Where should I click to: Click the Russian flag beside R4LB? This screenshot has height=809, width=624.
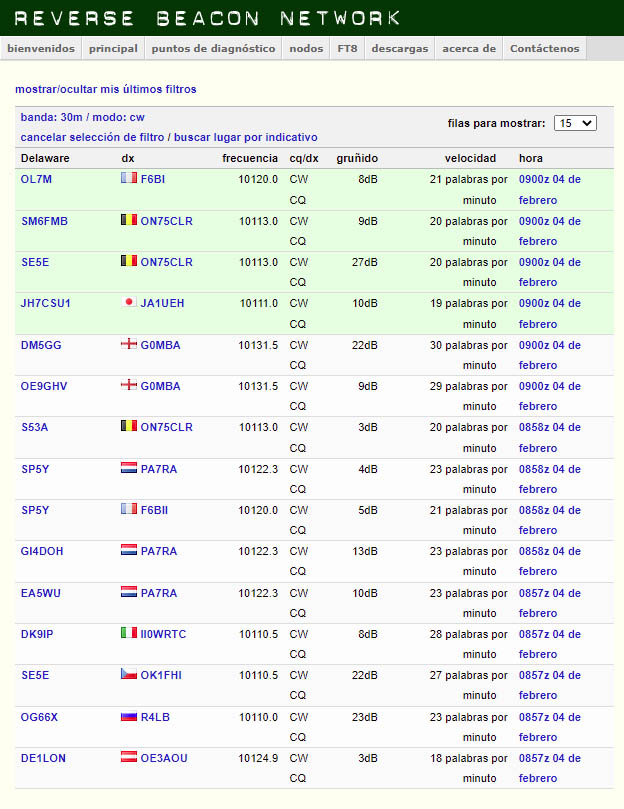pos(128,717)
